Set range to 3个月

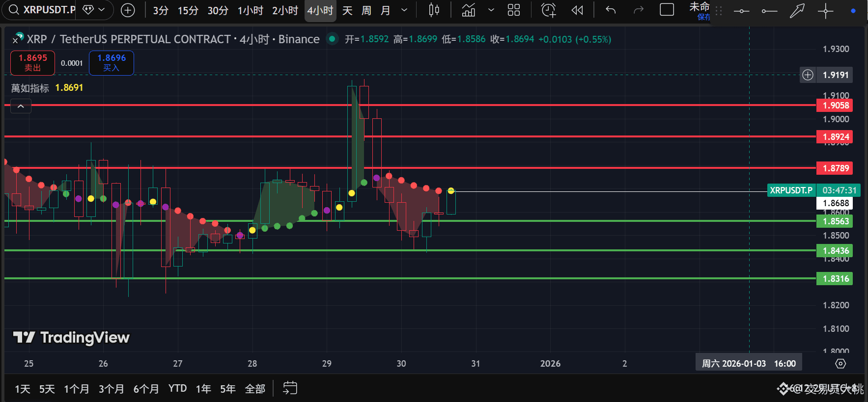(111, 389)
